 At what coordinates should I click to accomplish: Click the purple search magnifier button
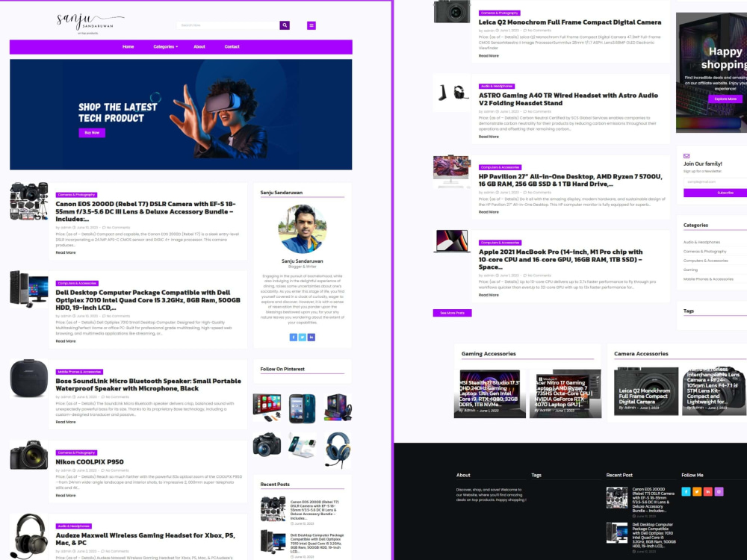(x=285, y=25)
